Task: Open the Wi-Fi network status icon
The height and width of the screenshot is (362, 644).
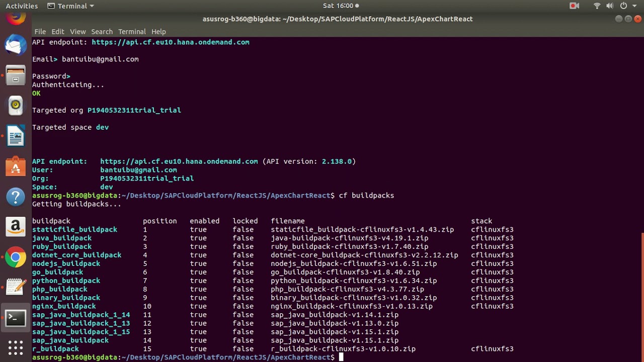Action: point(597,6)
